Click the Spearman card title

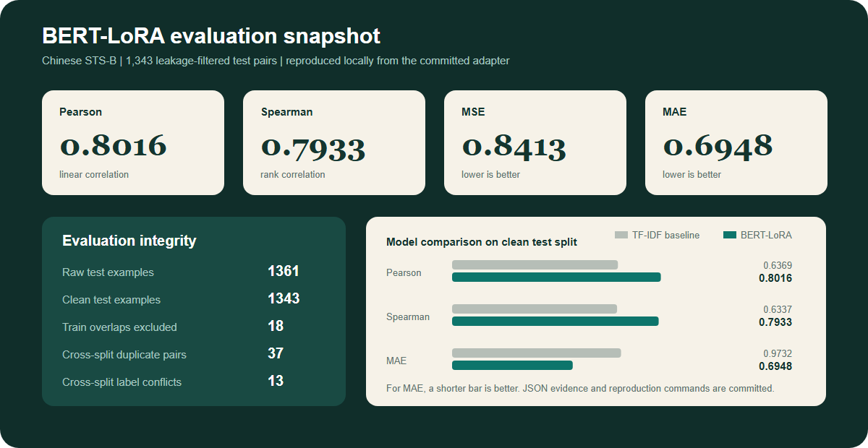[x=286, y=112]
